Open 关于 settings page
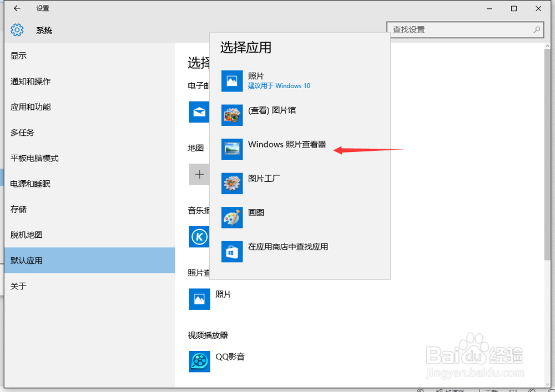555x392 pixels. 89,286
